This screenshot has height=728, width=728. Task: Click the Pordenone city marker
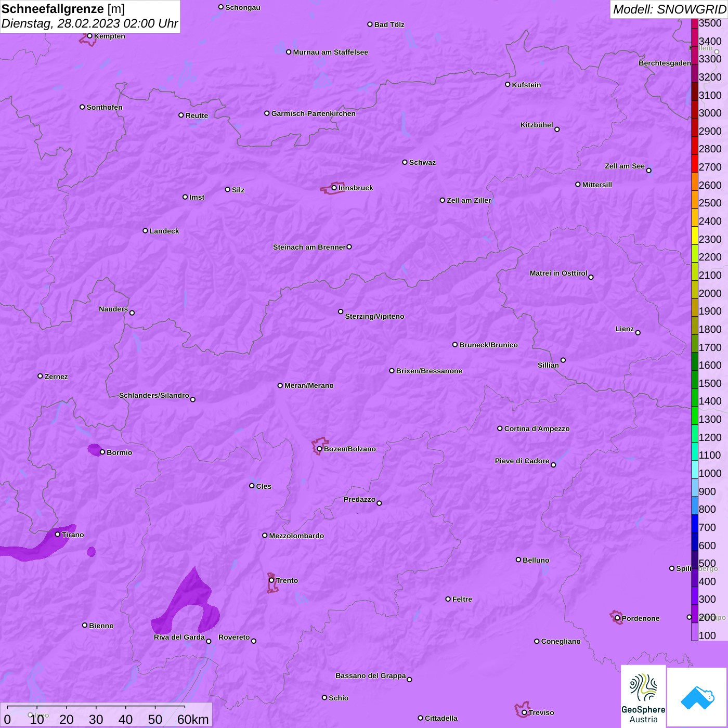click(x=617, y=618)
